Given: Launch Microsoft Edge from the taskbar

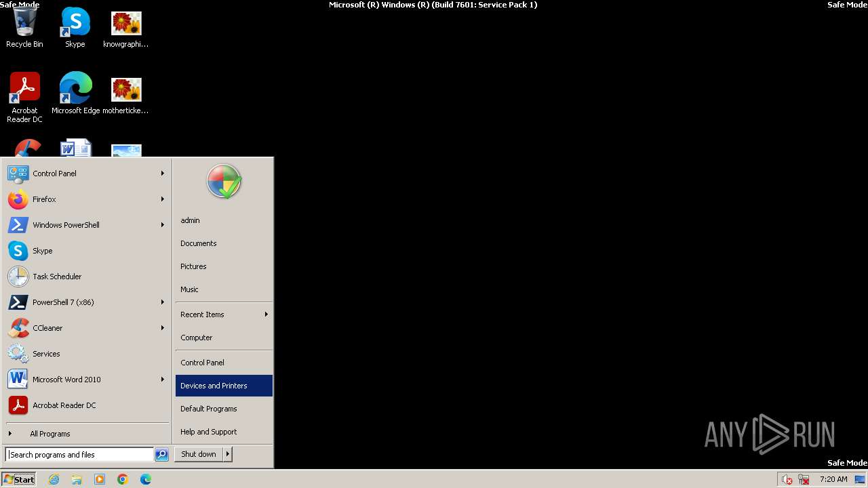Looking at the screenshot, I should coord(146,479).
